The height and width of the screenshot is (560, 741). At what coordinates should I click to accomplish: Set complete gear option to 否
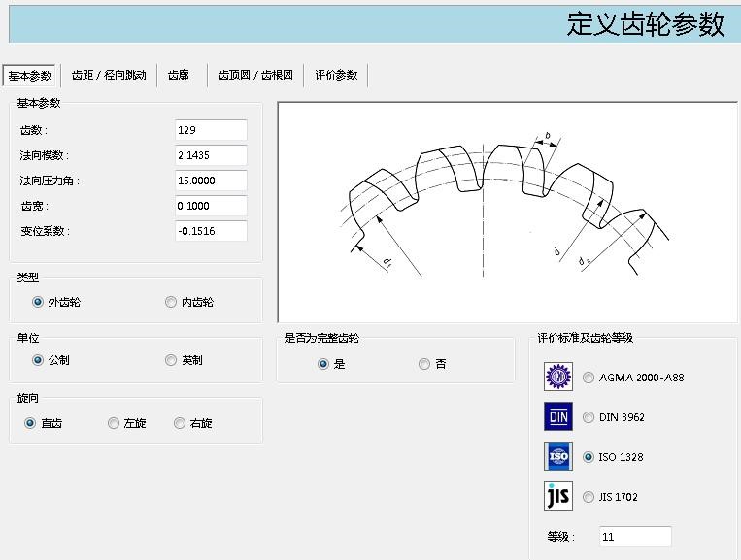coord(424,364)
